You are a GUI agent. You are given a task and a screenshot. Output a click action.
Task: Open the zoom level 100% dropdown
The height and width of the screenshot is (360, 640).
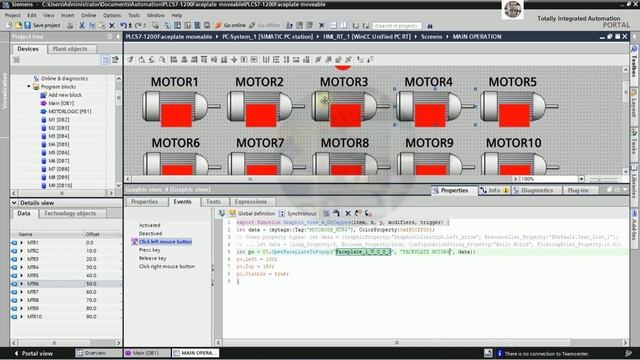click(x=581, y=179)
